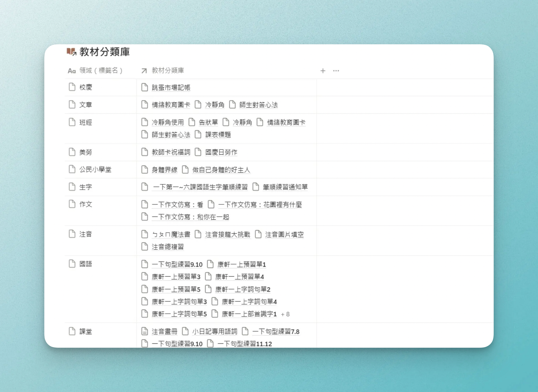Click the page icon beside 注音畫冊
Image resolution: width=538 pixels, height=392 pixels.
tap(144, 332)
